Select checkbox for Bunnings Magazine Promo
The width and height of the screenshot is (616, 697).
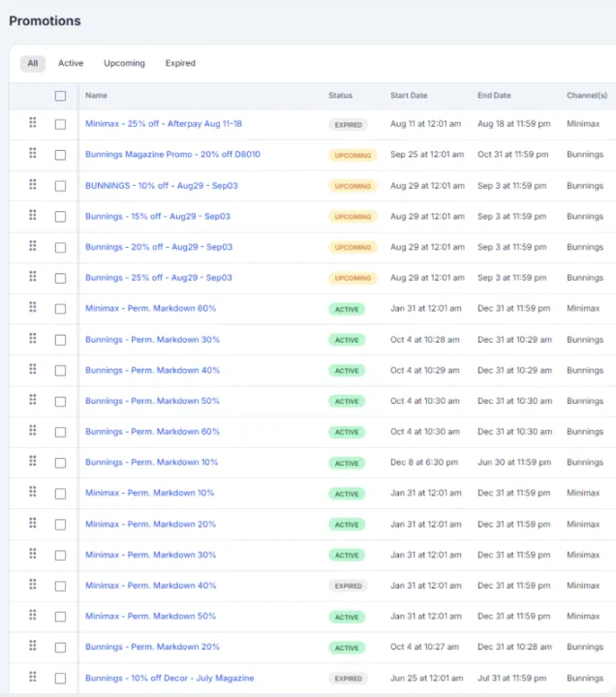pyautogui.click(x=60, y=155)
